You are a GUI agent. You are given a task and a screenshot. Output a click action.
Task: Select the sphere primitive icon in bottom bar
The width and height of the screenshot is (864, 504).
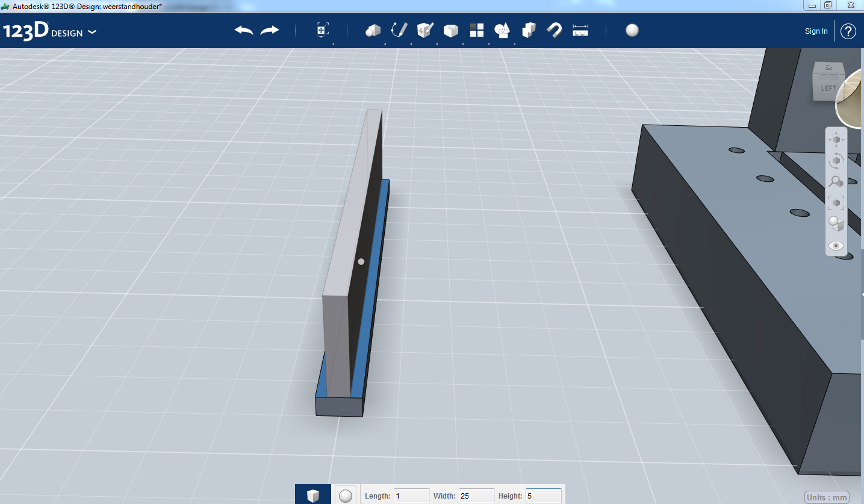[x=346, y=496]
